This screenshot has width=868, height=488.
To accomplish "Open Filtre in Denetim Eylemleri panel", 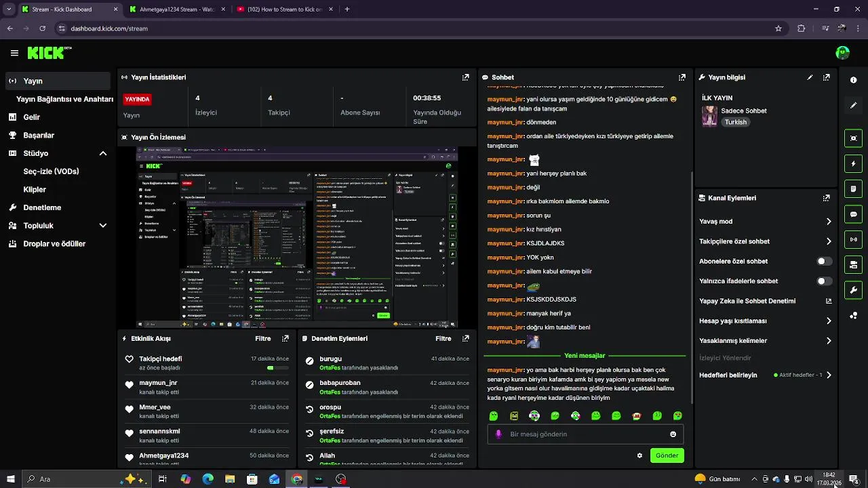I will 443,338.
